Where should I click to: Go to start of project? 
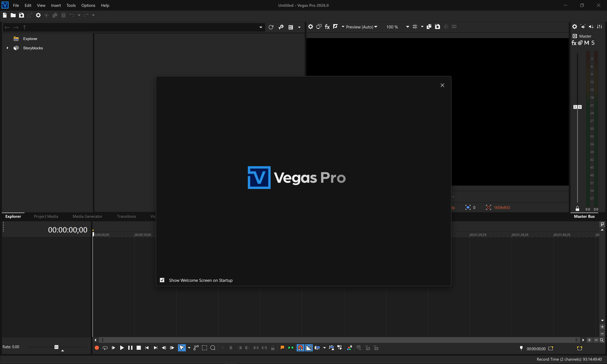click(x=147, y=348)
